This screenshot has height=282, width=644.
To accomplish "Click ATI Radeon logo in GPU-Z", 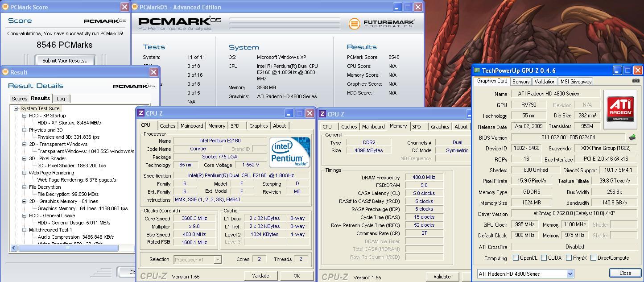I will (620, 110).
